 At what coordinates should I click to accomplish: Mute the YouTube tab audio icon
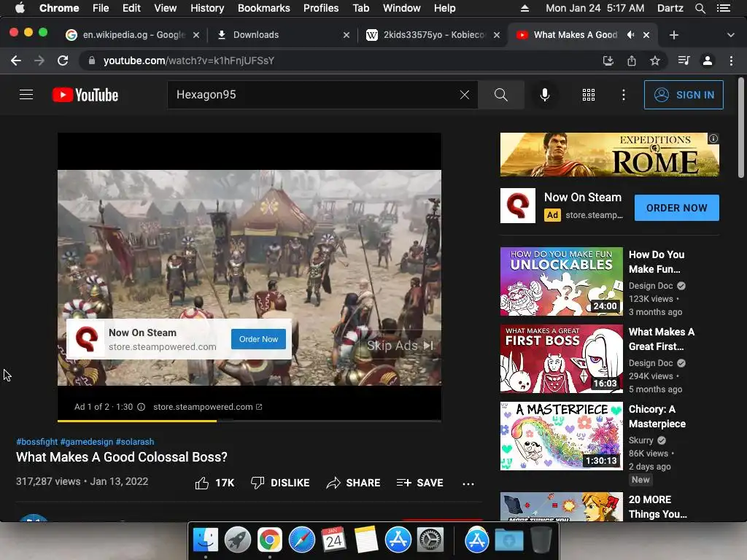631,35
